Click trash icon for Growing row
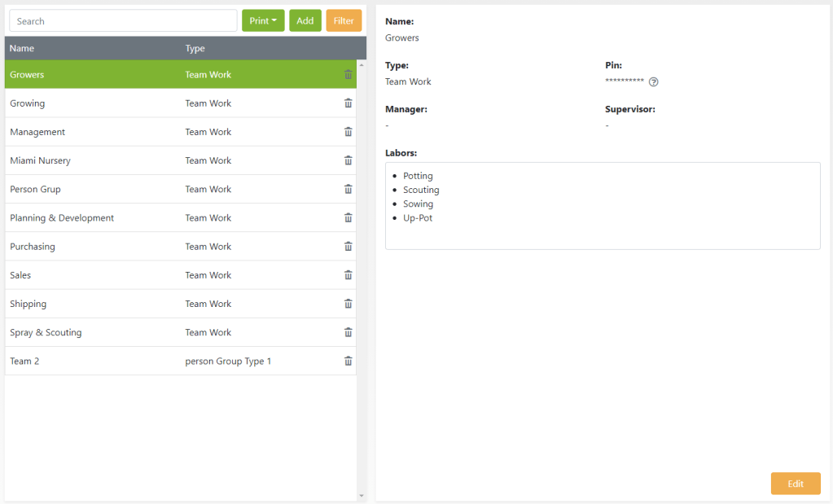 (349, 103)
